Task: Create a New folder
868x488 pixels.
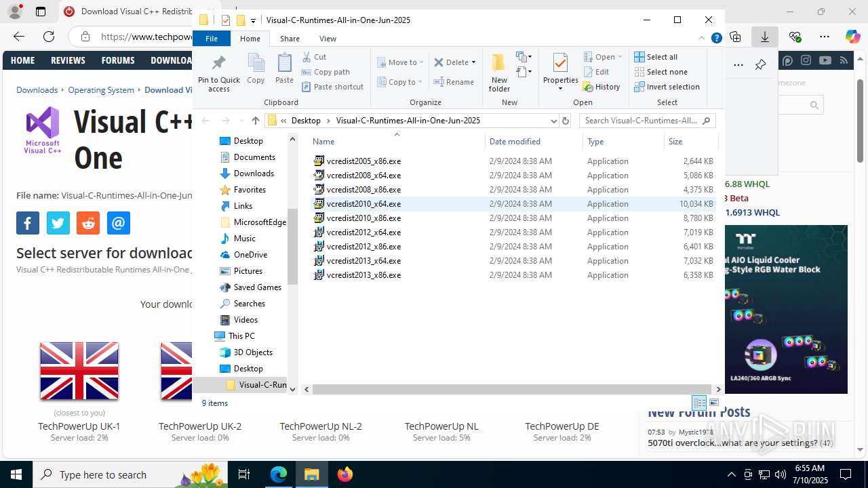Action: pos(499,73)
